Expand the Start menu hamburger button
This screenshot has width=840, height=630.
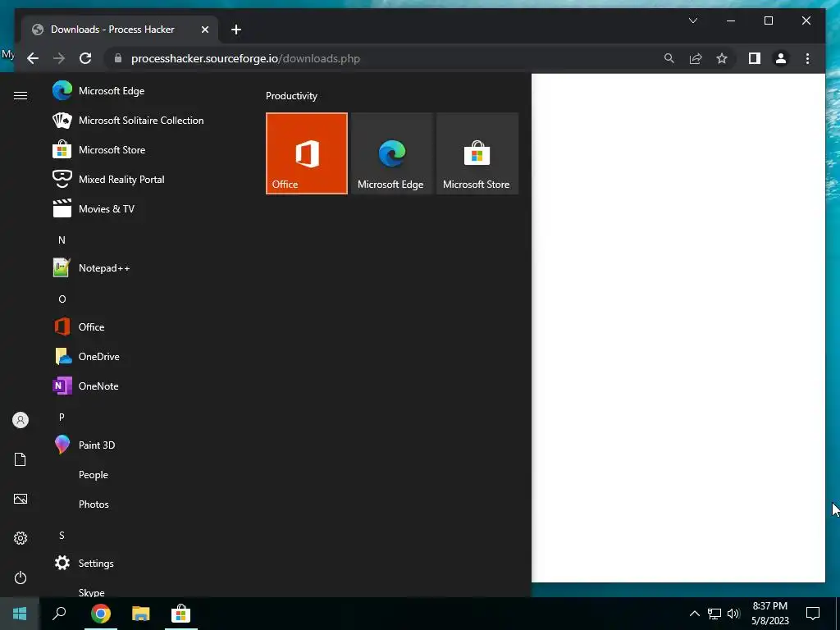click(21, 95)
